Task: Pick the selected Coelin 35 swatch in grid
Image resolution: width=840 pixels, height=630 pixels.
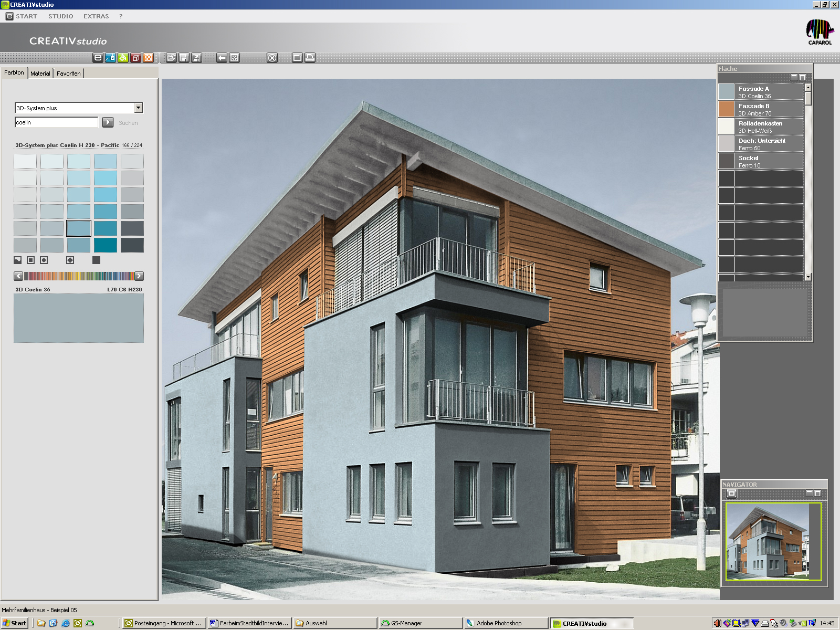Action: [x=79, y=228]
